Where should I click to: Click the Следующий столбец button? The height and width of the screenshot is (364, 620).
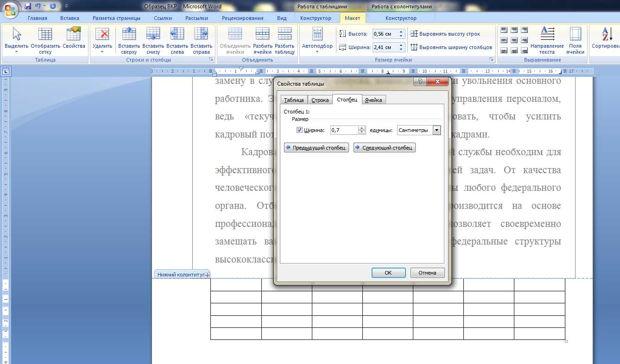tap(384, 148)
